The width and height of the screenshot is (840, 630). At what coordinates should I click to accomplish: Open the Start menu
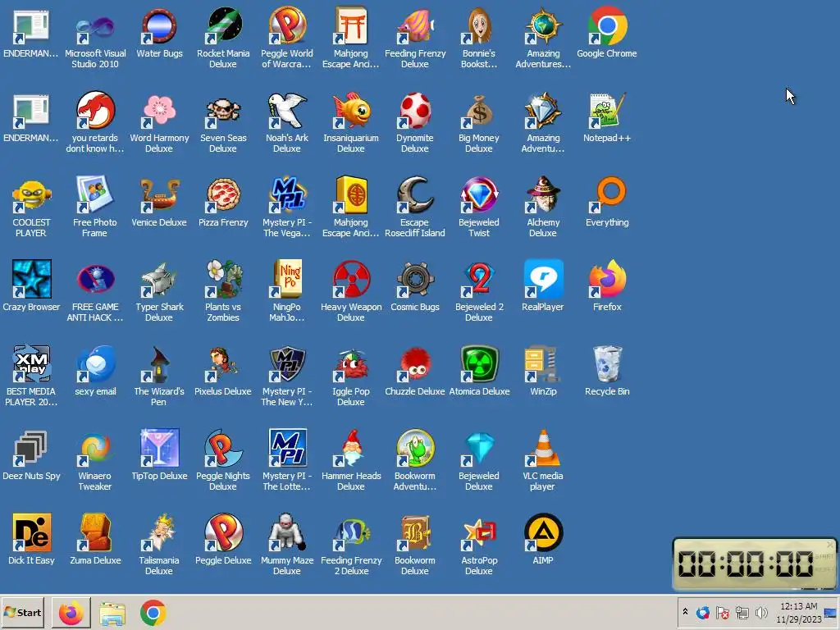[x=22, y=612]
